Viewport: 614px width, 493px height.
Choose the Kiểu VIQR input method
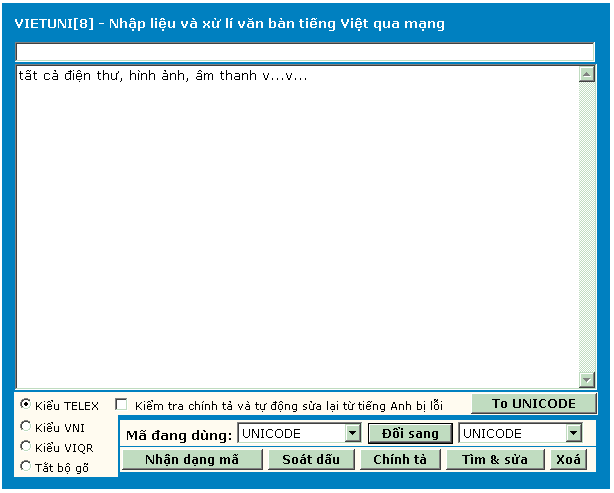click(x=25, y=446)
